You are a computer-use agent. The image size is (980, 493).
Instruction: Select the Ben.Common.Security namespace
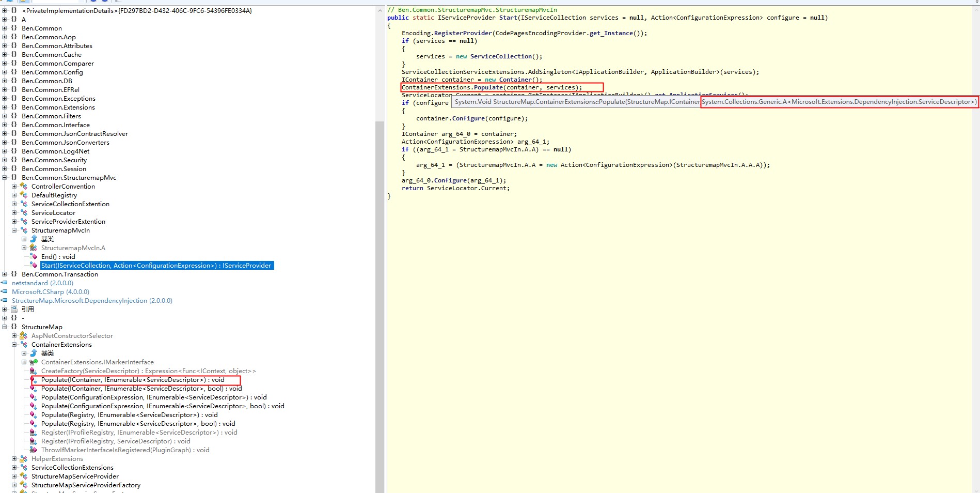pyautogui.click(x=54, y=160)
